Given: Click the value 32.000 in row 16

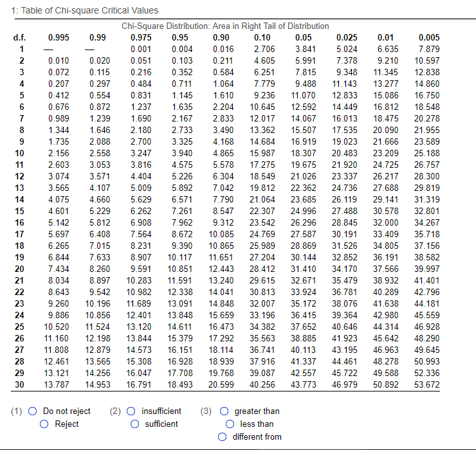Looking at the screenshot, I should coord(385,222).
